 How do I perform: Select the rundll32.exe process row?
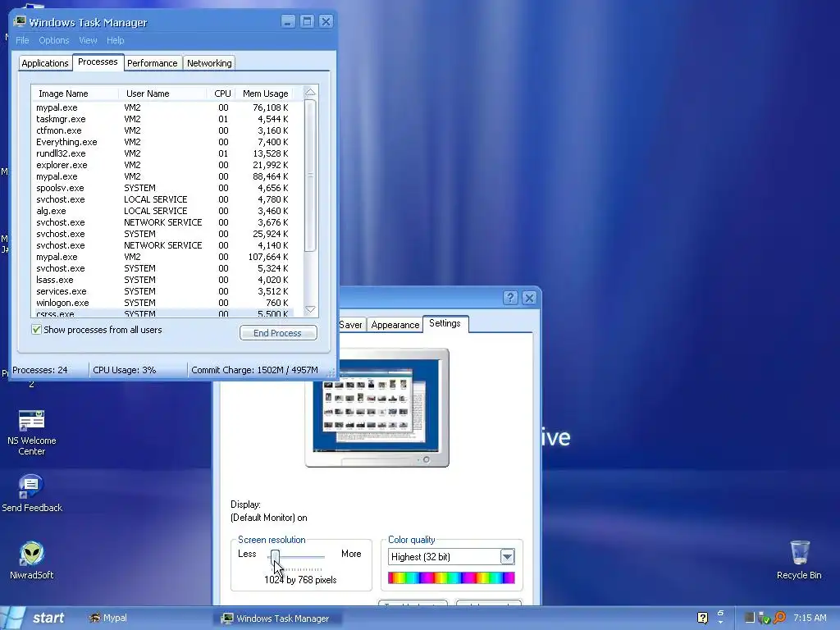click(x=163, y=153)
